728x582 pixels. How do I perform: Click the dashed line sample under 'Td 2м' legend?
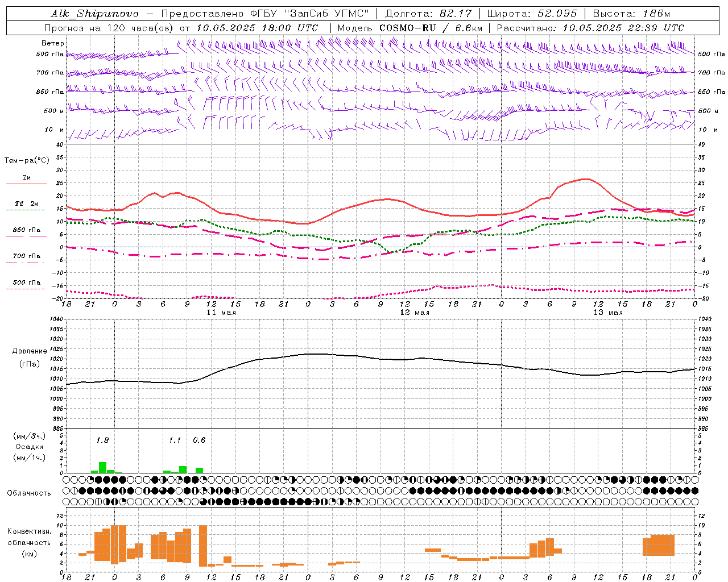coord(26,210)
